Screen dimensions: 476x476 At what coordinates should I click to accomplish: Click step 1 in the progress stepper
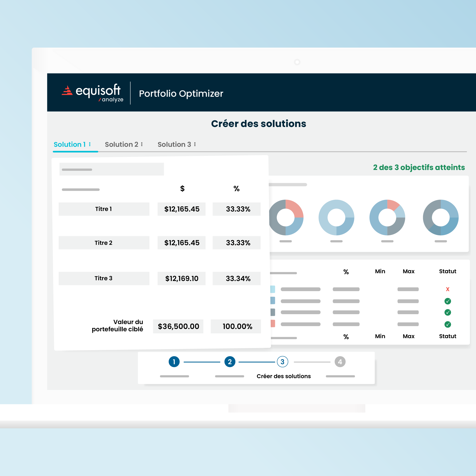(x=174, y=362)
